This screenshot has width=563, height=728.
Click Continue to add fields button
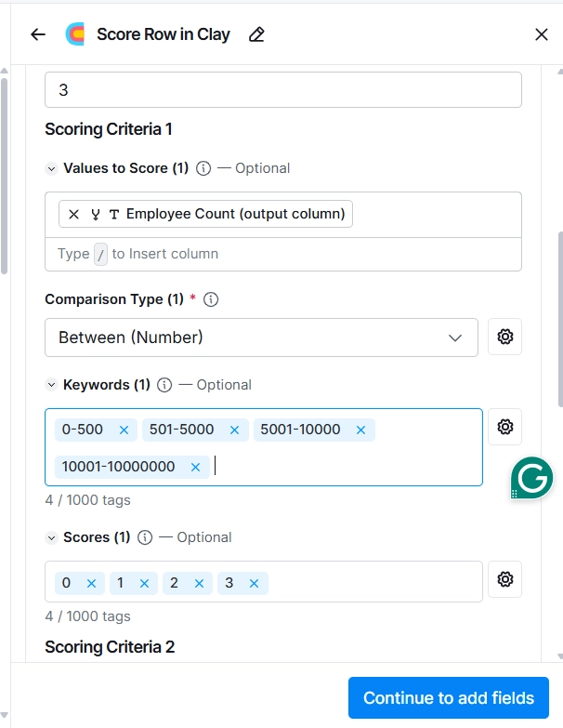tap(449, 698)
